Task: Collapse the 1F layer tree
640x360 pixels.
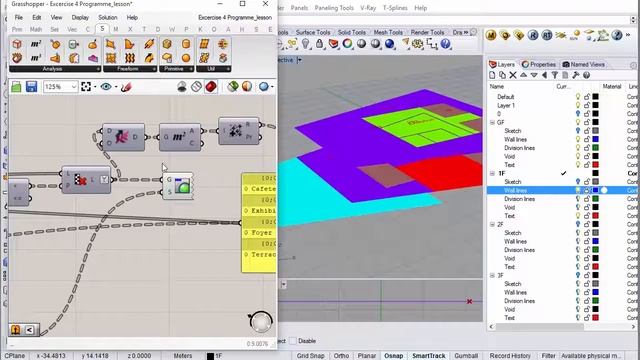Action: pos(492,173)
